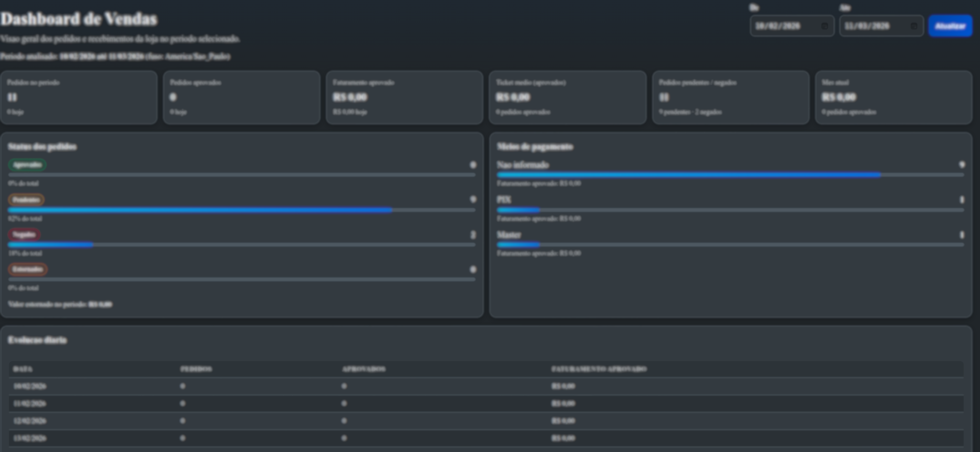Click the DATA column header
Screen dimensions: 980x452
(23, 369)
